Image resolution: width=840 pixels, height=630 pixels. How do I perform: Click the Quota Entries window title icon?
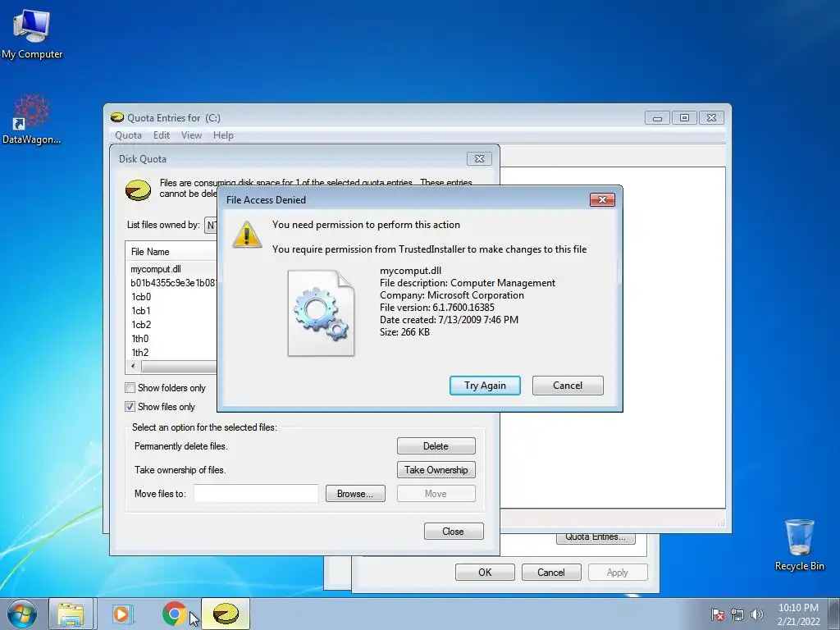tap(116, 118)
